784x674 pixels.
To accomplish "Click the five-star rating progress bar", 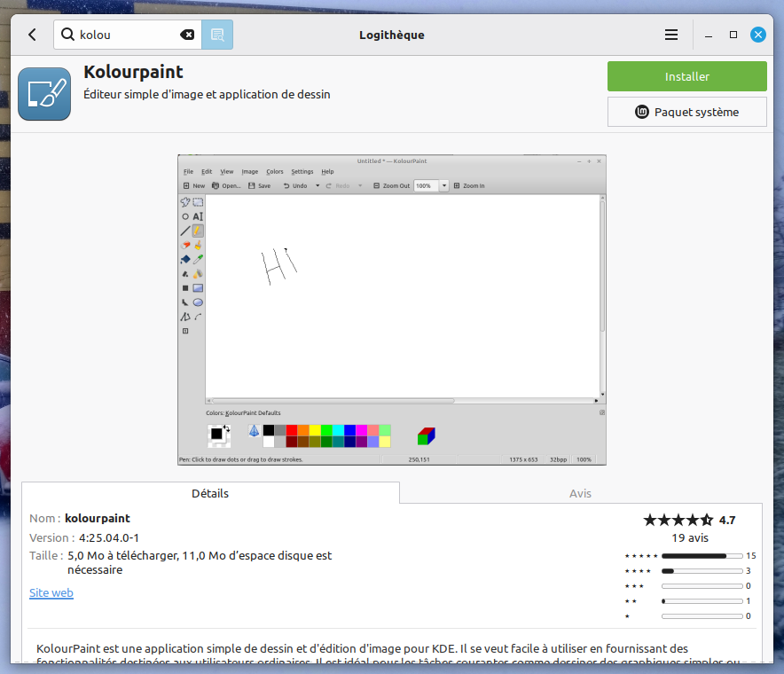I will click(702, 556).
